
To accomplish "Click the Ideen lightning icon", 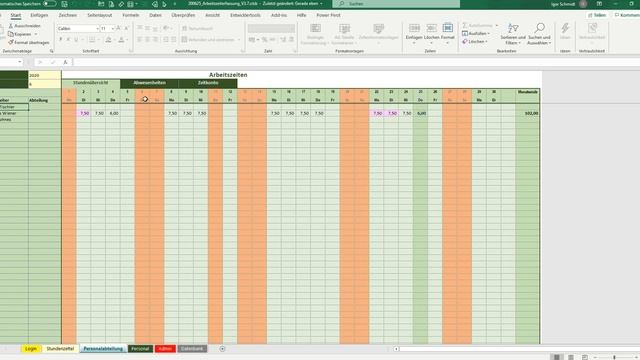I will click(x=565, y=28).
